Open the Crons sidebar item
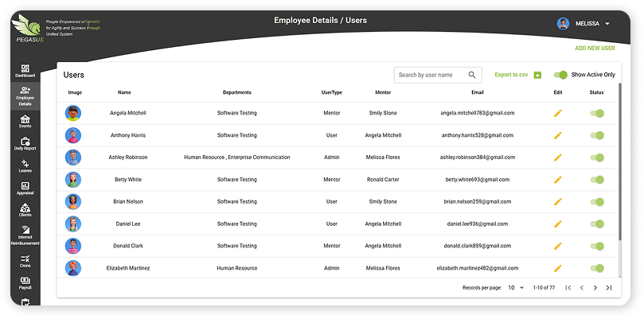 [x=25, y=261]
